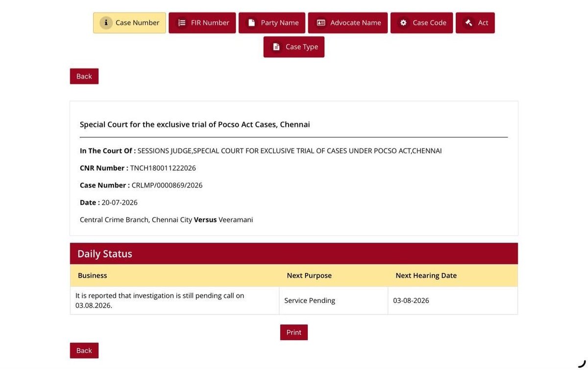Click the court title Special Court heading
588x370 pixels.
(195, 124)
